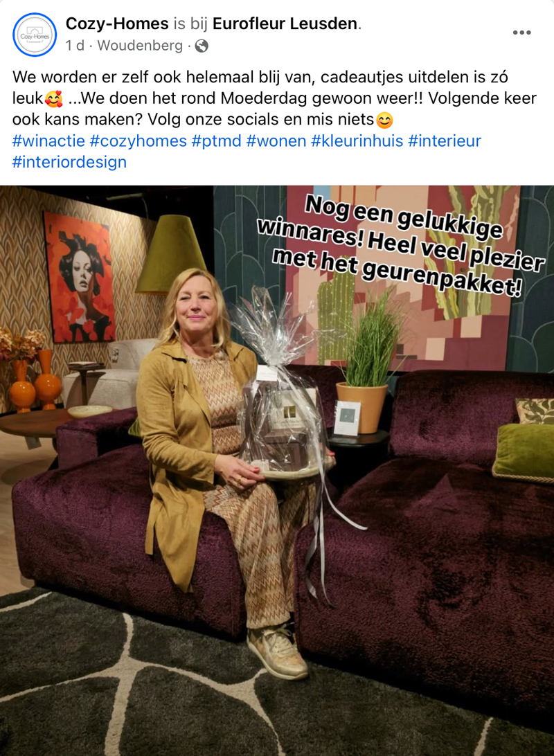Click the 1 d post timestamp
The width and height of the screenshot is (554, 756).
75,45
